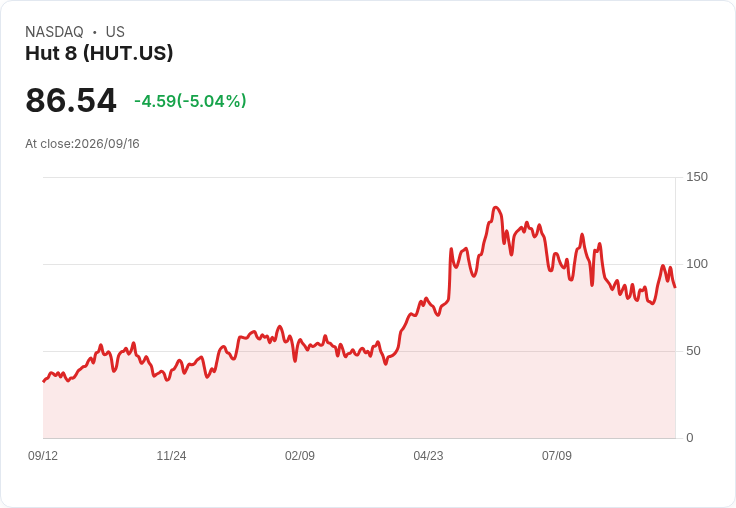736x508 pixels.
Task: Click the At close 2026/09/16 date text
Action: tap(82, 144)
